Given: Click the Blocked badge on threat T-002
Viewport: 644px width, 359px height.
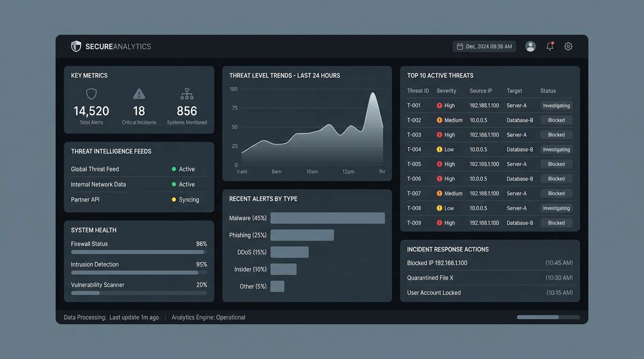Looking at the screenshot, I should click(x=556, y=120).
